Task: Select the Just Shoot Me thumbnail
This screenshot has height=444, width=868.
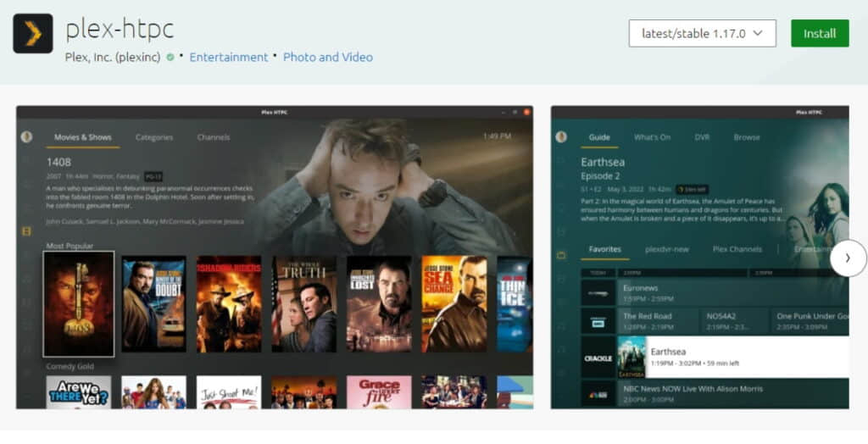Action: pyautogui.click(x=229, y=392)
